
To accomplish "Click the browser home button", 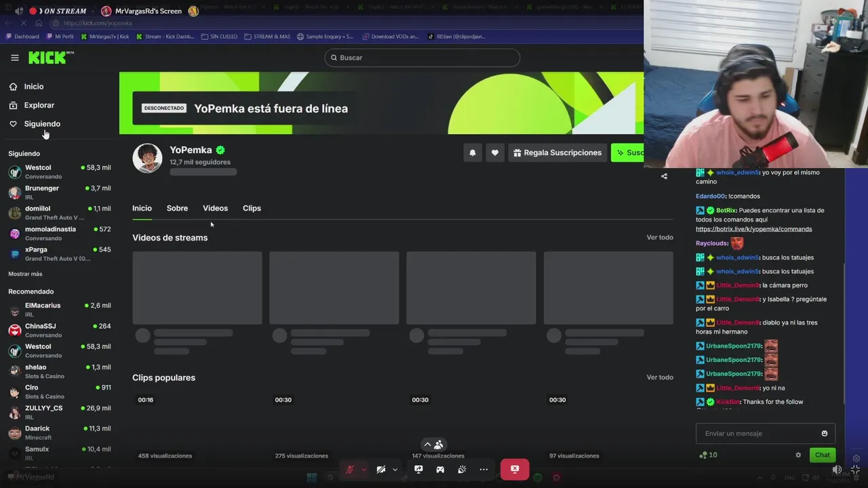I will click(x=39, y=23).
